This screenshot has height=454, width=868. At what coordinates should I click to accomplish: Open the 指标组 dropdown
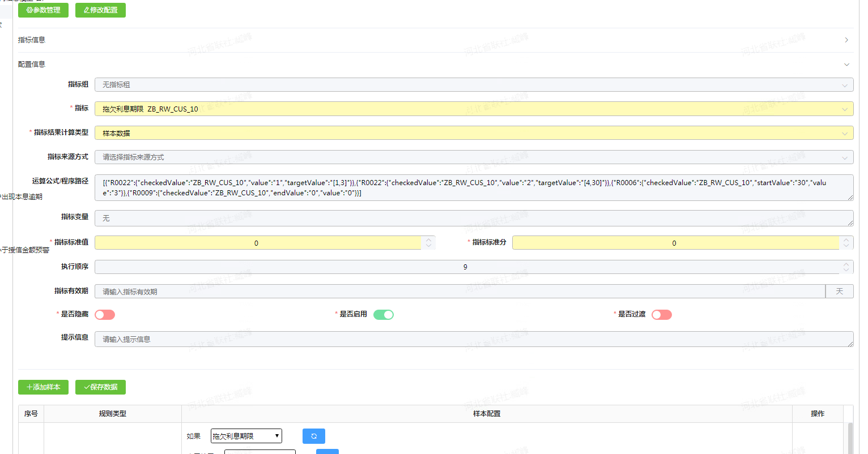pos(474,85)
